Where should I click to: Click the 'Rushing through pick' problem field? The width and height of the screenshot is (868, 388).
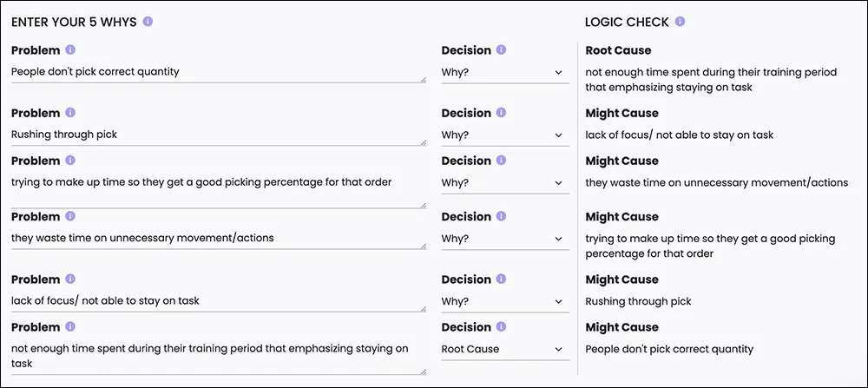coord(219,135)
